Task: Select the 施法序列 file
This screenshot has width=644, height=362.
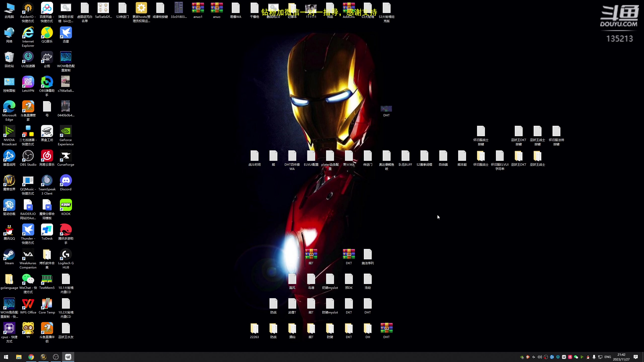Action: 368,257
